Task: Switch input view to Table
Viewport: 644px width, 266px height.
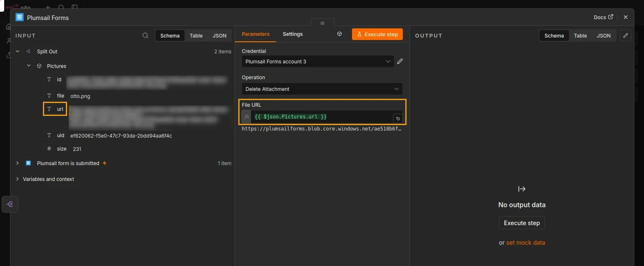Action: click(x=196, y=35)
